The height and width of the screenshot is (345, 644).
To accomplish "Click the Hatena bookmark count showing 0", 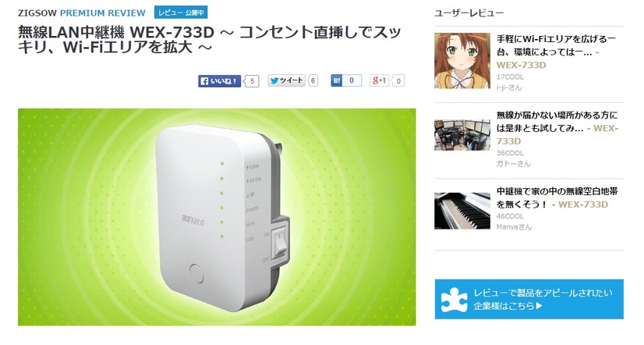I will (352, 80).
